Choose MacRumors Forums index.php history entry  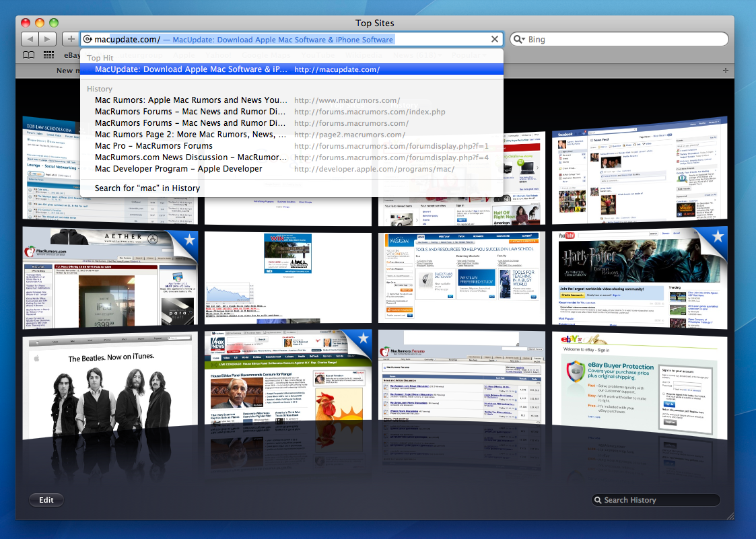click(291, 112)
